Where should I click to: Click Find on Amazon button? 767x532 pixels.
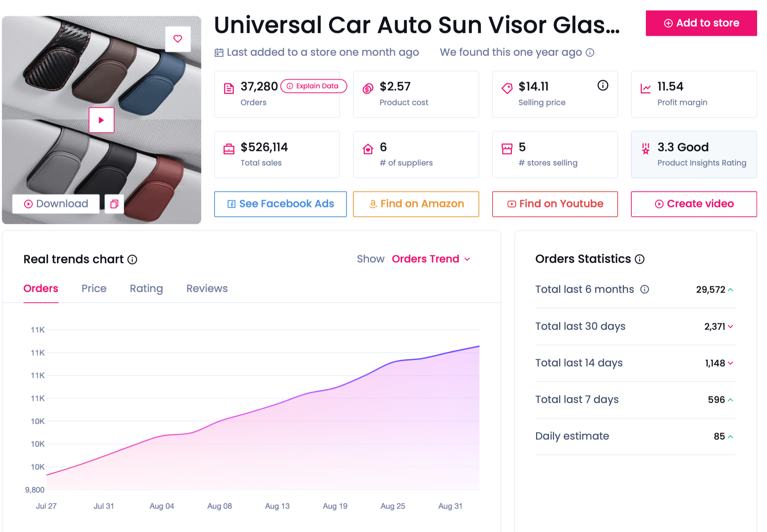tap(416, 204)
